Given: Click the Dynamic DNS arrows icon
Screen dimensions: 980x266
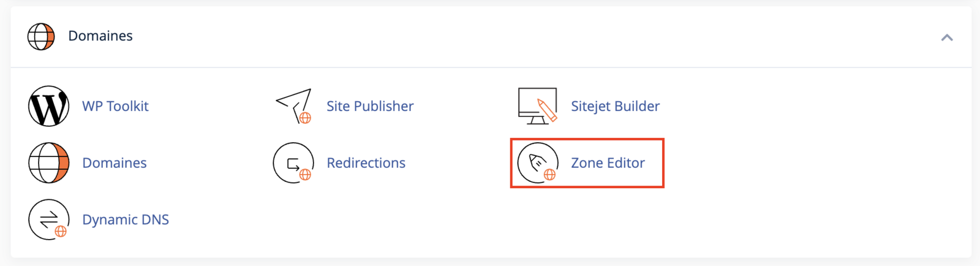Looking at the screenshot, I should 49,219.
